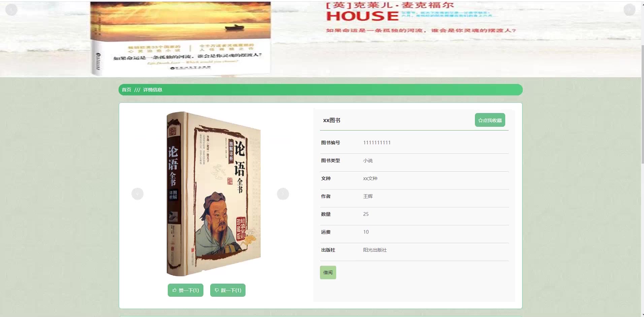This screenshot has width=644, height=317.
Task: Click the author name 王辉
Action: [x=368, y=196]
